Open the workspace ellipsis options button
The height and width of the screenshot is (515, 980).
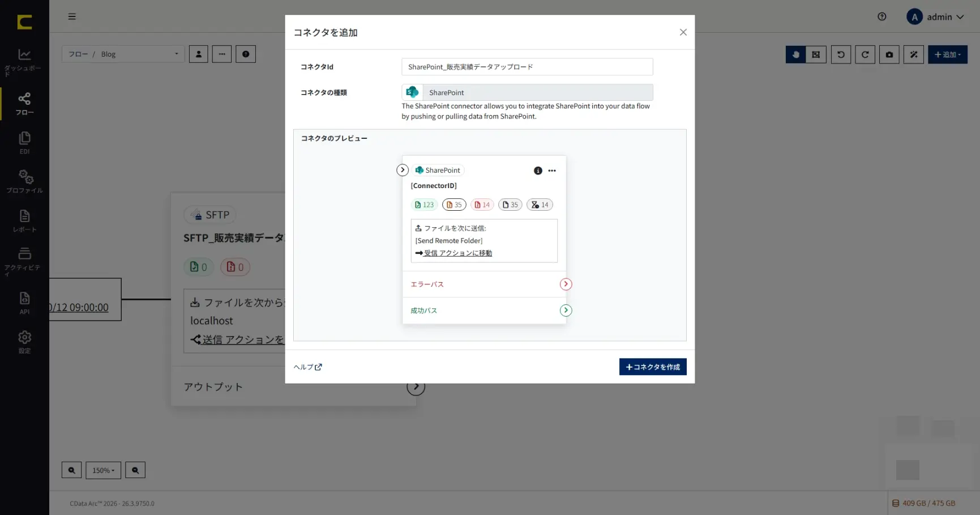click(x=222, y=54)
